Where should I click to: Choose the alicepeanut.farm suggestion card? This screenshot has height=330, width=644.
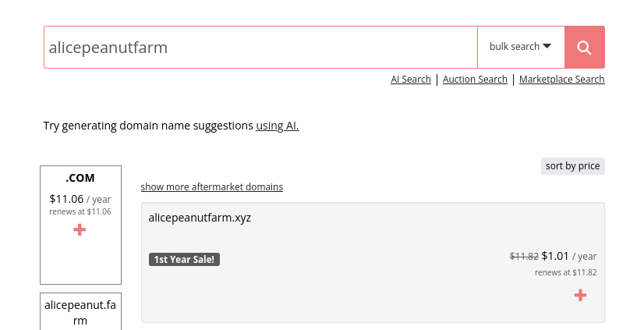80,311
